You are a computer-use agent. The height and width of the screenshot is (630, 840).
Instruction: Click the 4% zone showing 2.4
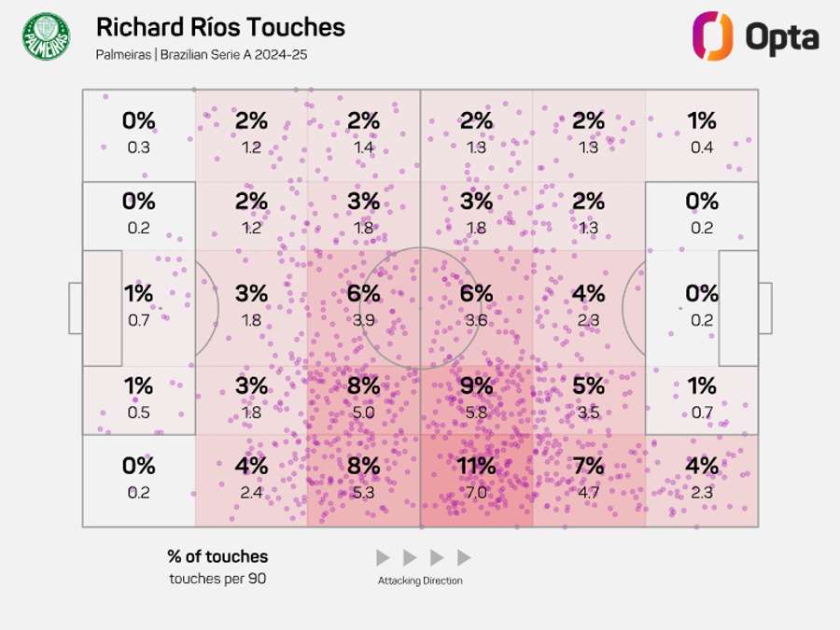point(251,481)
